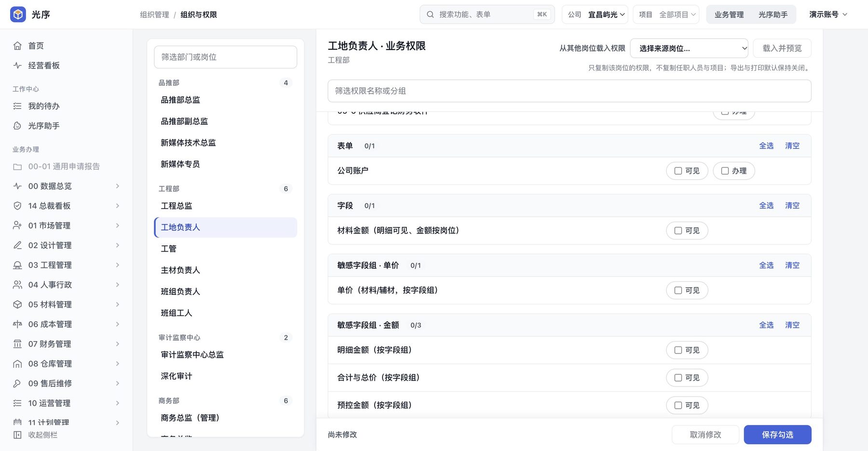Expand 03 工程管理 chevron
Viewport: 868px width, 451px height.
click(117, 265)
